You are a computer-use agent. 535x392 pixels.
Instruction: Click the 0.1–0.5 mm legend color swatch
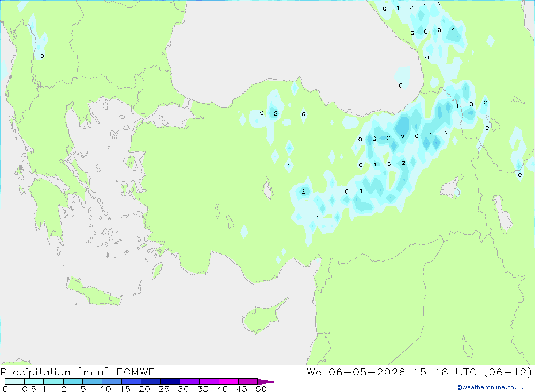[x=14, y=381]
